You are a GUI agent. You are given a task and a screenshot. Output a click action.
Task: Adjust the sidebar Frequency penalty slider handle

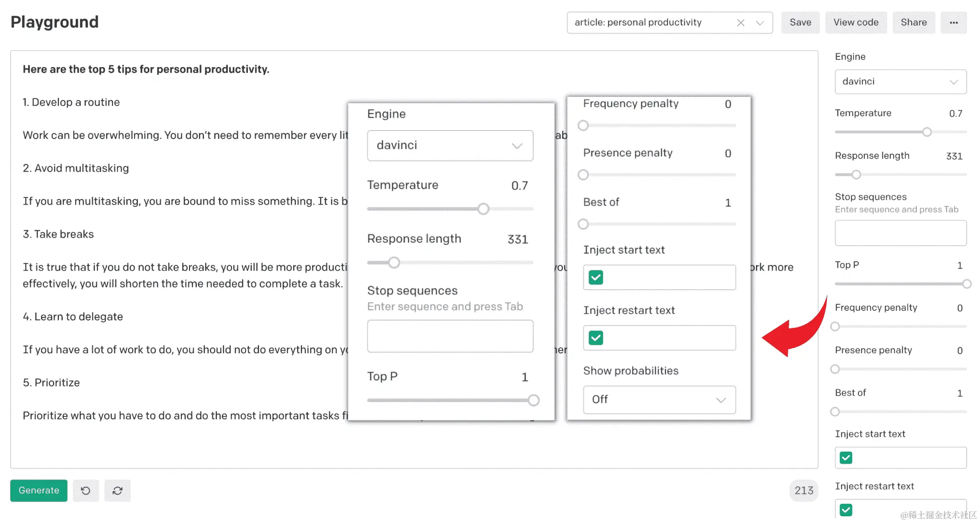835,327
